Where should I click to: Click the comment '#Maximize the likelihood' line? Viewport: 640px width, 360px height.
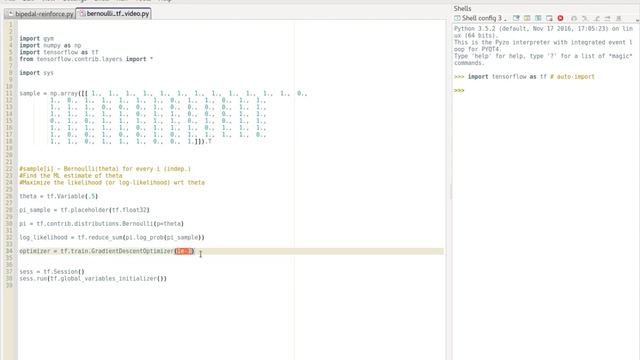112,182
